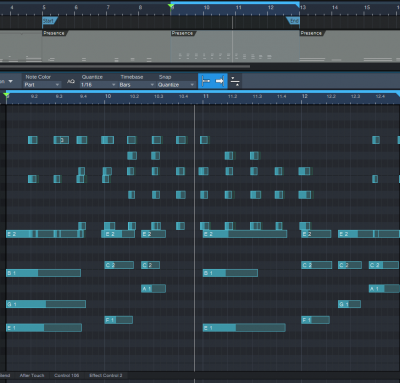Select the End marker flag in arrangement
This screenshot has width=400, height=383.
[293, 21]
